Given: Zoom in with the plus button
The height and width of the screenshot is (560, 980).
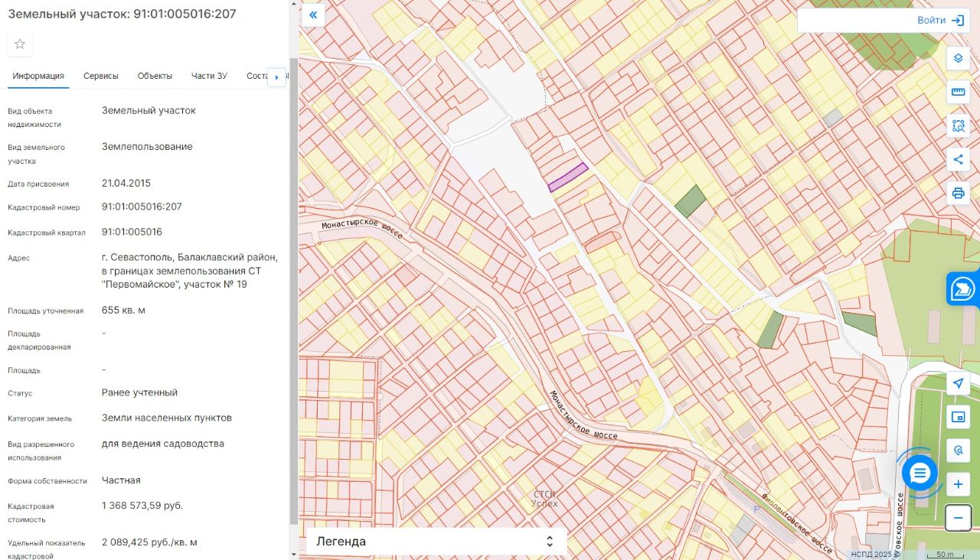Looking at the screenshot, I should [x=958, y=484].
